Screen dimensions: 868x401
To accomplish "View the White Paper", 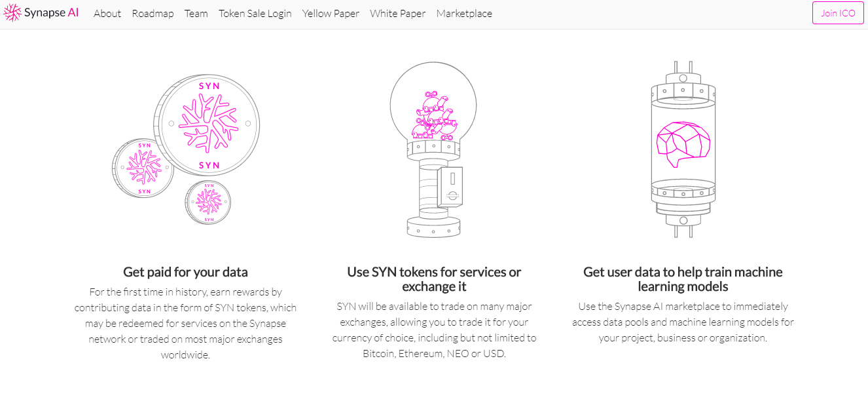I will [x=397, y=13].
